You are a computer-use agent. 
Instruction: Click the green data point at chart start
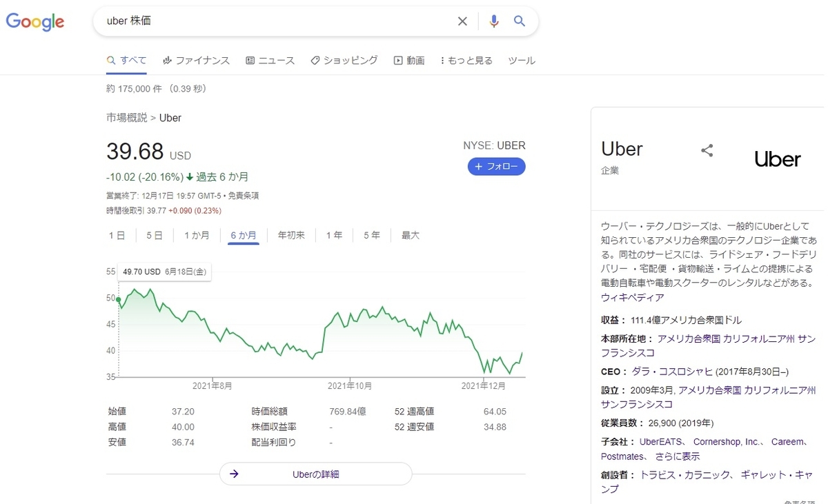pyautogui.click(x=119, y=300)
